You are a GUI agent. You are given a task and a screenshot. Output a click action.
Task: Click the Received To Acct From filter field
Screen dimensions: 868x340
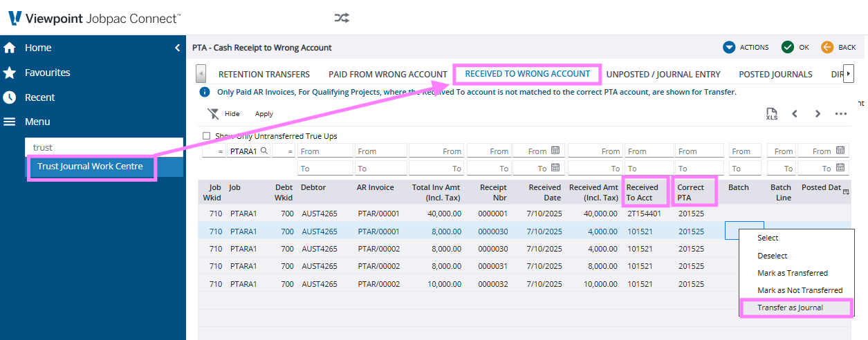click(x=649, y=151)
